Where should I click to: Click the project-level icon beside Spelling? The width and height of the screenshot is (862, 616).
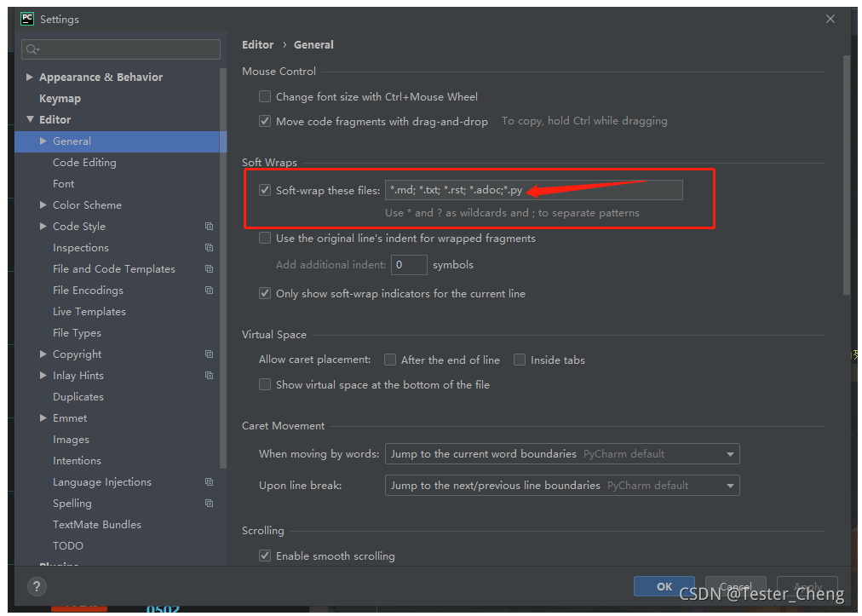[209, 504]
